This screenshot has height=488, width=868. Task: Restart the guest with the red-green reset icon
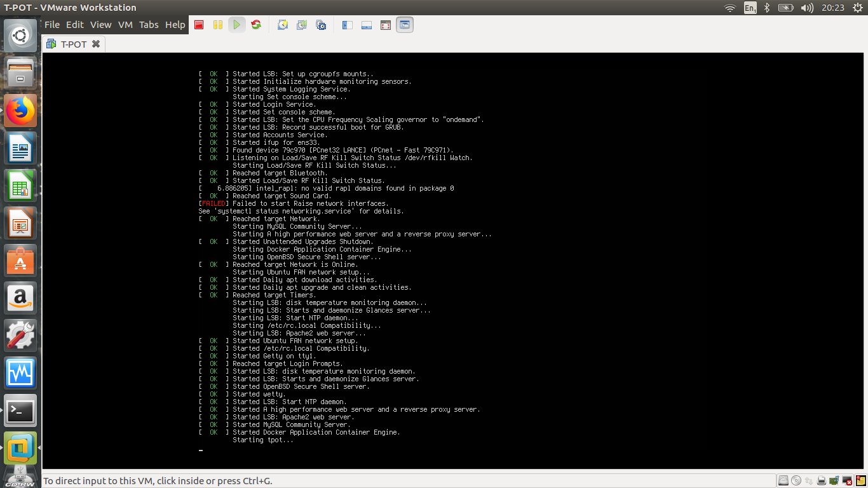[x=256, y=25]
